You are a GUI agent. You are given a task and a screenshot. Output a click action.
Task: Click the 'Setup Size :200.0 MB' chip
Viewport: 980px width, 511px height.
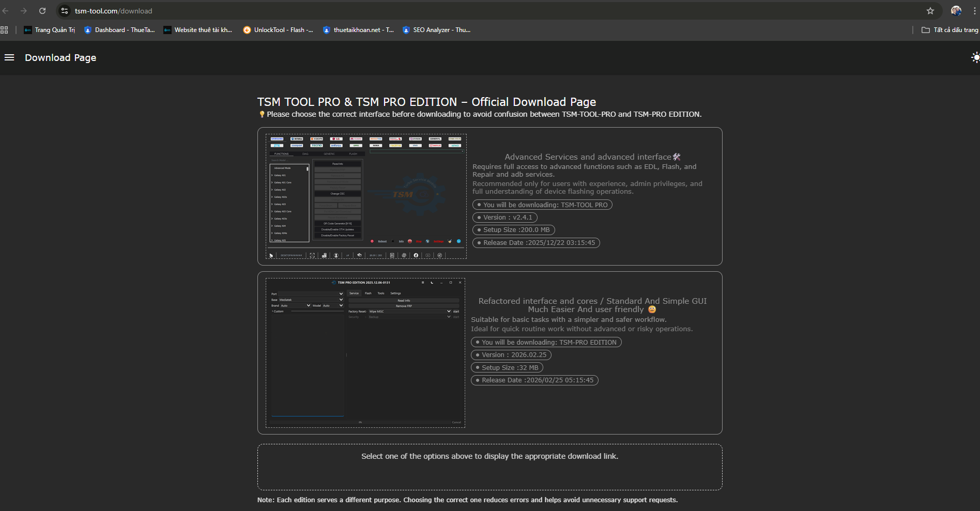pyautogui.click(x=514, y=230)
